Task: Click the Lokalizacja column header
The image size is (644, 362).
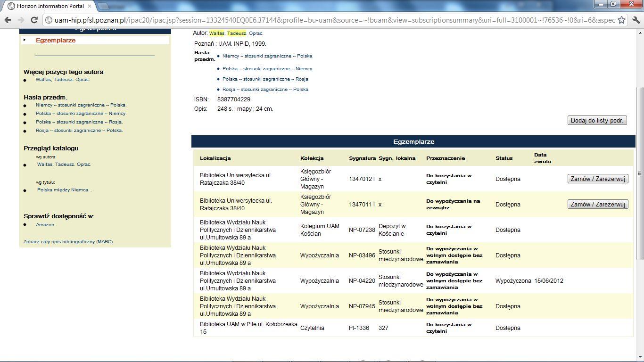Action: 215,158
